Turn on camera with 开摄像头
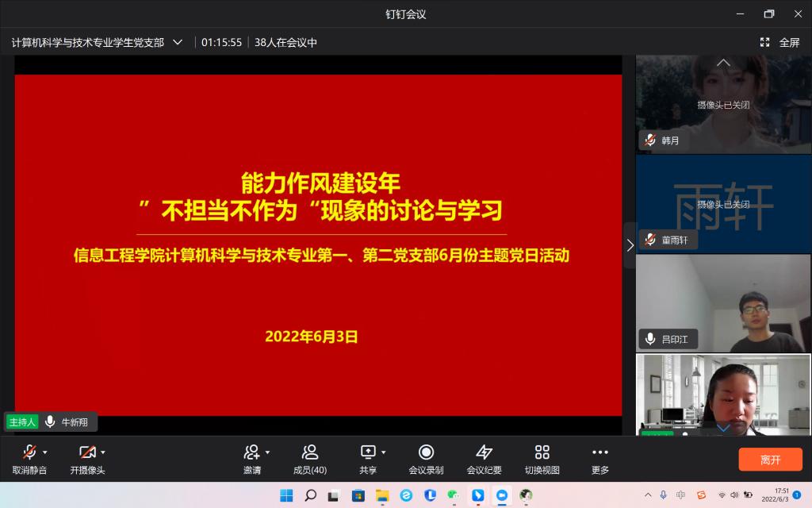 (87, 459)
